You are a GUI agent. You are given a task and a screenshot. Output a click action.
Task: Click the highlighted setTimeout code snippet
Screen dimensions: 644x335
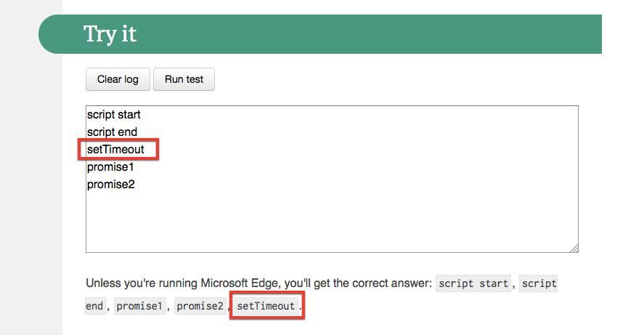[266, 306]
